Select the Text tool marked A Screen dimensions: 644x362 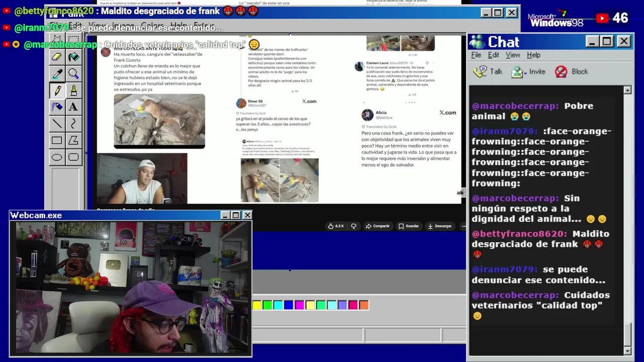click(x=73, y=107)
